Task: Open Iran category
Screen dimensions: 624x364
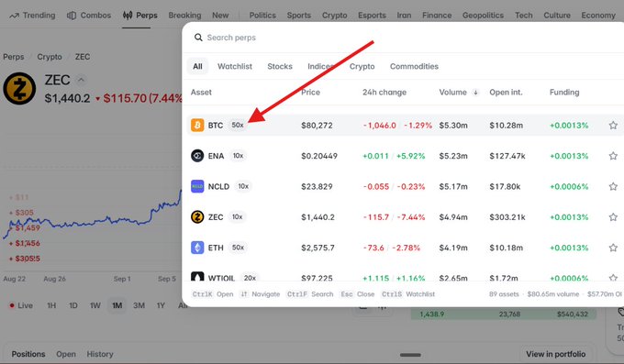Action: (404, 16)
